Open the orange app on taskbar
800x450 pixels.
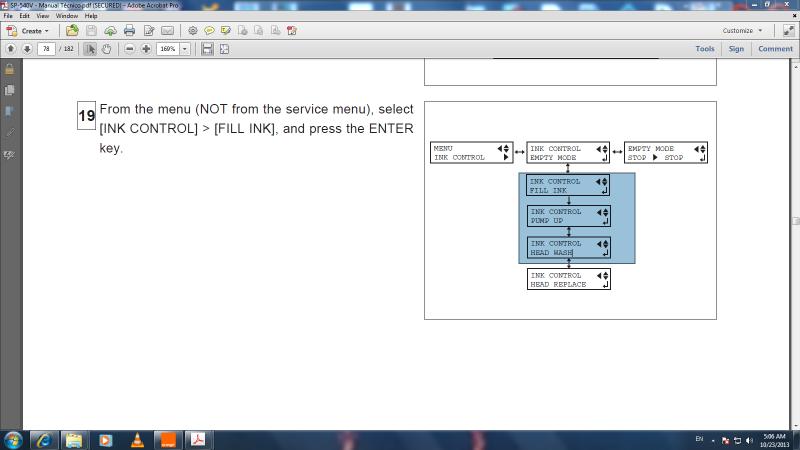coord(168,440)
